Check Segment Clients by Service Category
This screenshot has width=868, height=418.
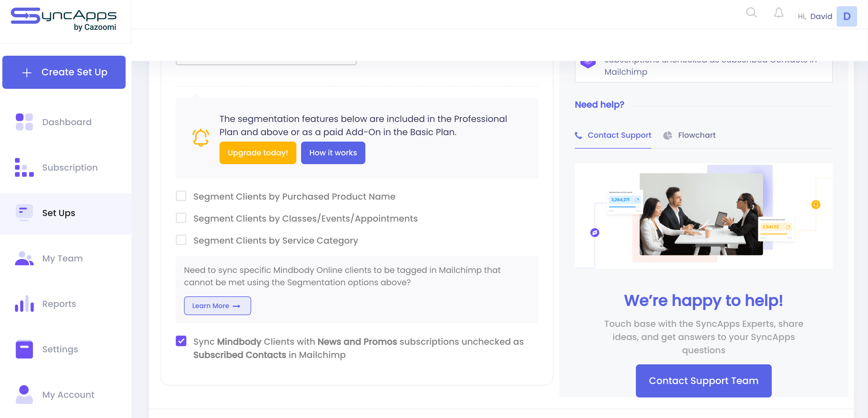tap(181, 240)
